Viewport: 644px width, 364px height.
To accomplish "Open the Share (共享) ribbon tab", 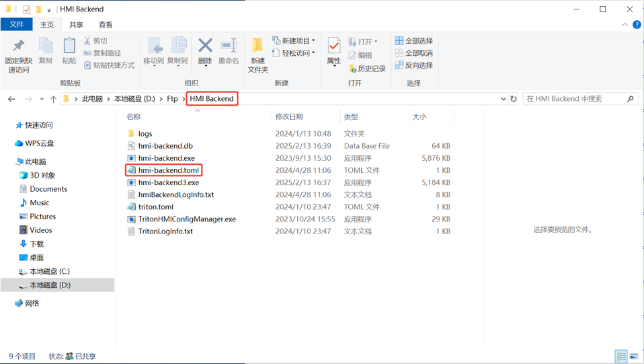I will (76, 25).
